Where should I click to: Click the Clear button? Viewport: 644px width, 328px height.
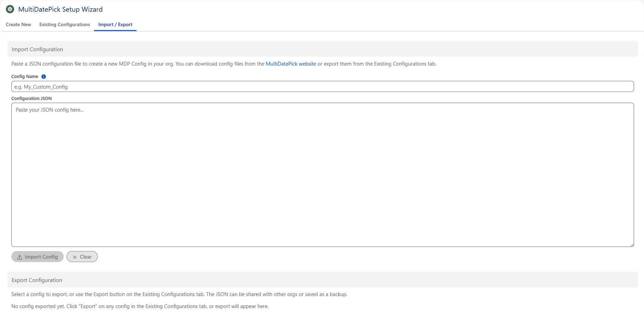(x=82, y=257)
